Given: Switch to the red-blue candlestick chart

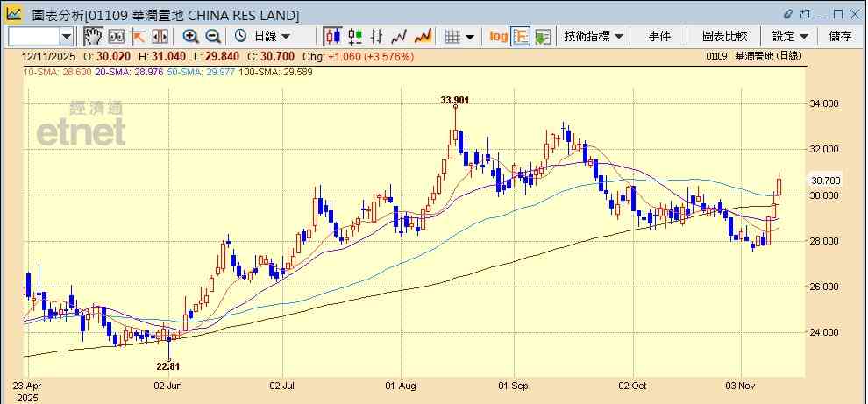Looking at the screenshot, I should click(332, 37).
